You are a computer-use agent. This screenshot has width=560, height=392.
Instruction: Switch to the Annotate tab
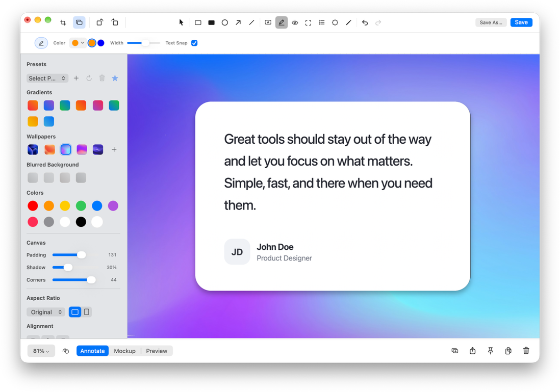click(x=92, y=351)
